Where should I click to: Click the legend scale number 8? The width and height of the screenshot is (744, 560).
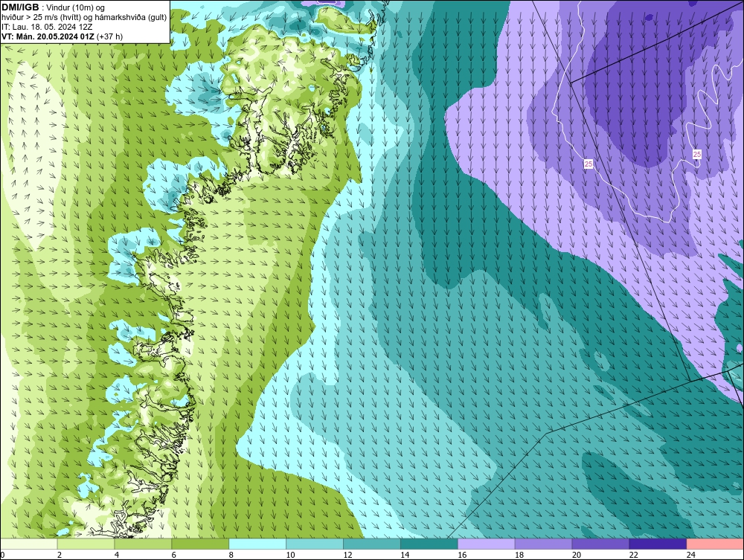(x=231, y=555)
